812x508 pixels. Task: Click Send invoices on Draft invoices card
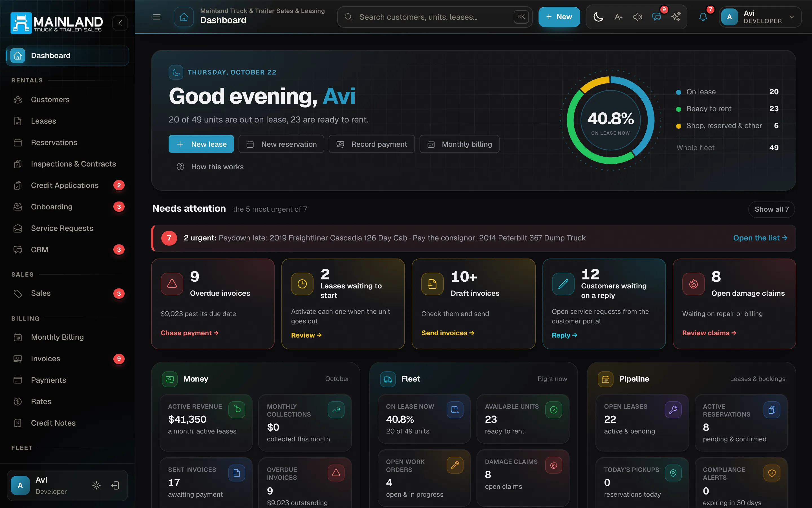448,333
